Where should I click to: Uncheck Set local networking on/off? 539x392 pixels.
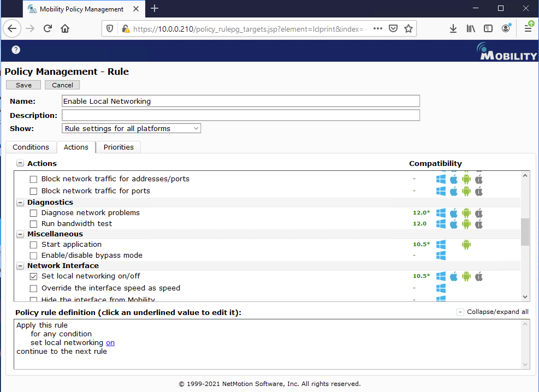pos(33,276)
